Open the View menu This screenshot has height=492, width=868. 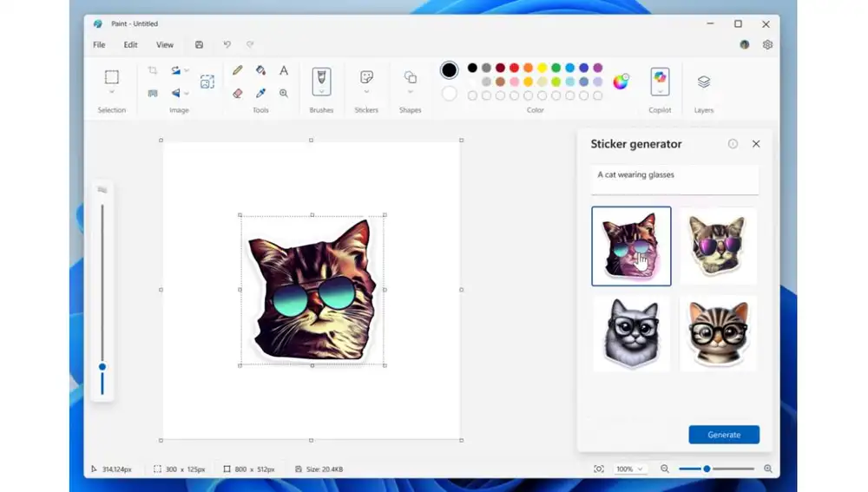pyautogui.click(x=164, y=45)
